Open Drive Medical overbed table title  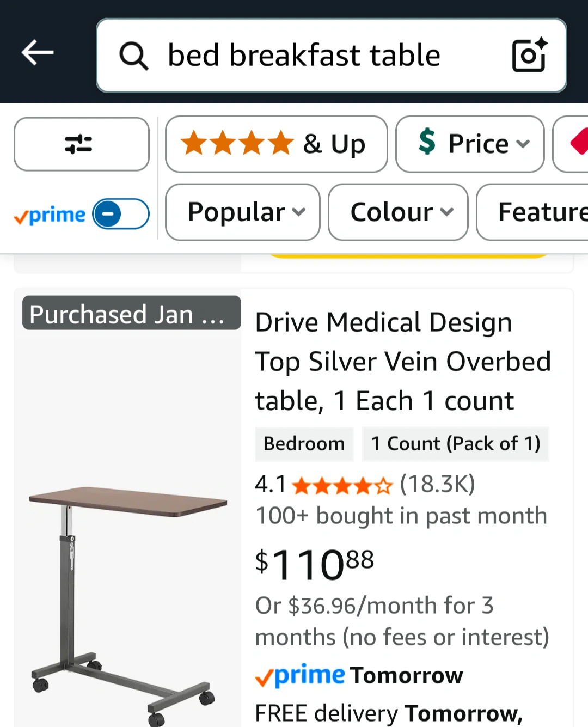(x=403, y=362)
